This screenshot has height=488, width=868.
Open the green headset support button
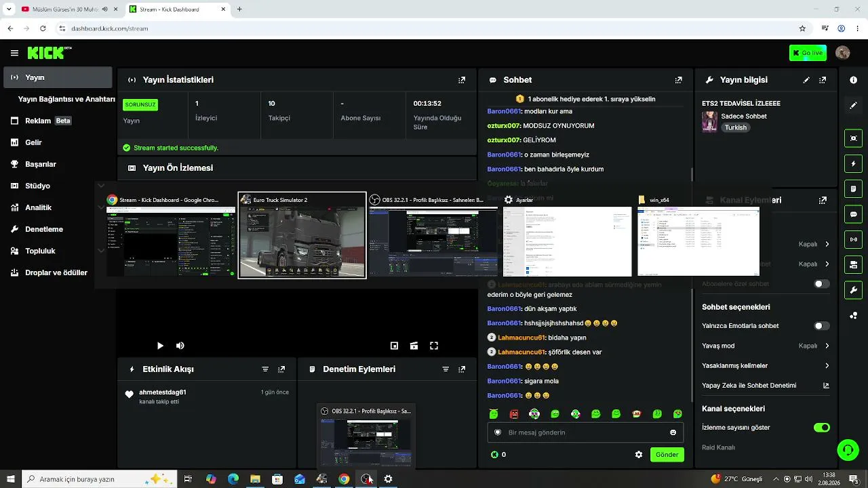coord(847,449)
